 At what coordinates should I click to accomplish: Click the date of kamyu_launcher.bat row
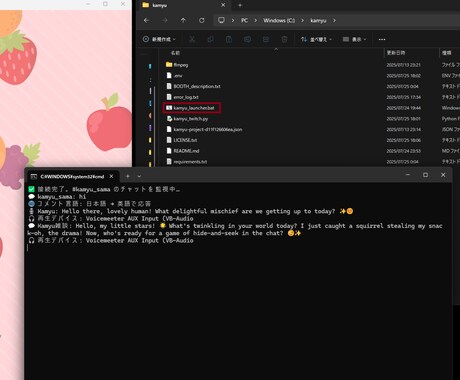(403, 108)
